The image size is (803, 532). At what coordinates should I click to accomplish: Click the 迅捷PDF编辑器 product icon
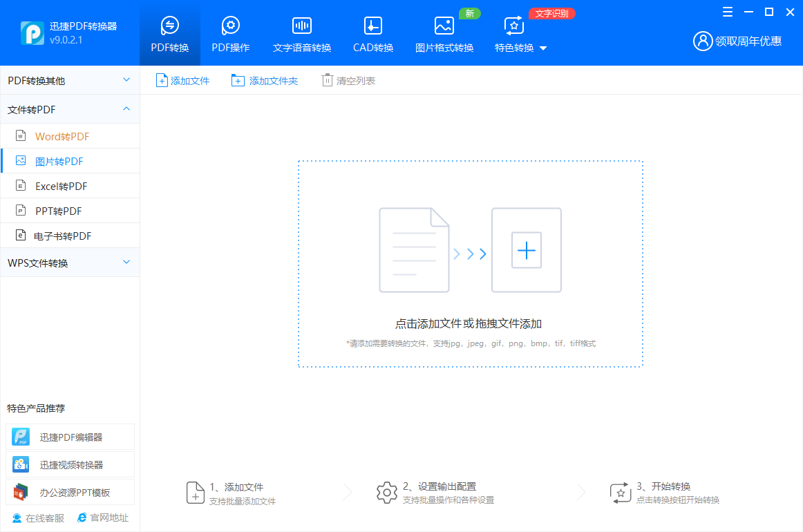pyautogui.click(x=21, y=437)
